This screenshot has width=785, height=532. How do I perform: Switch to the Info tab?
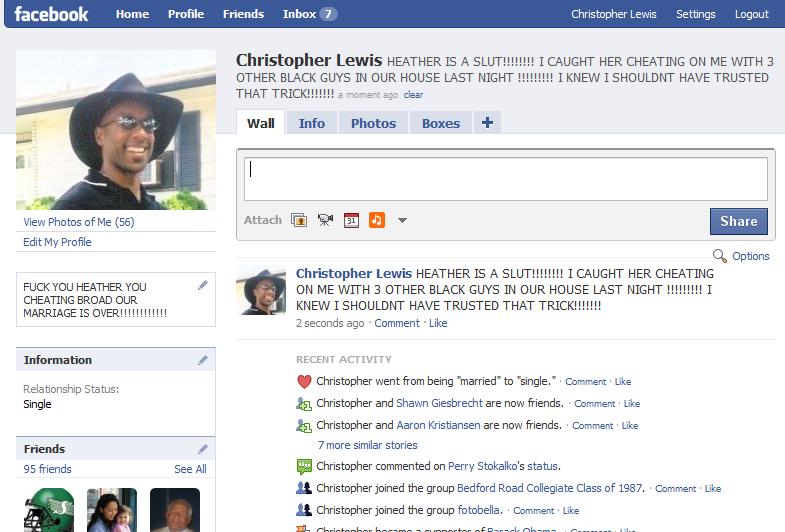tap(311, 123)
